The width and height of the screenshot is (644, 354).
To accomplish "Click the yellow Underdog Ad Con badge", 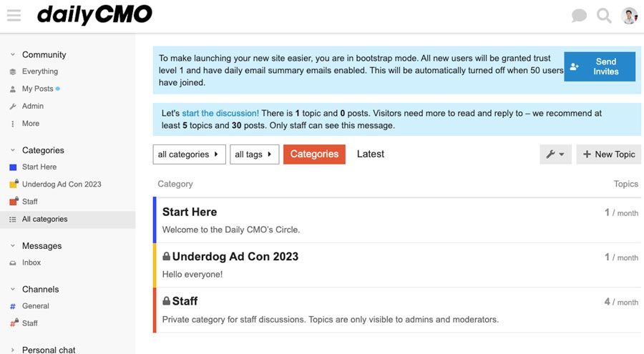I will [14, 184].
